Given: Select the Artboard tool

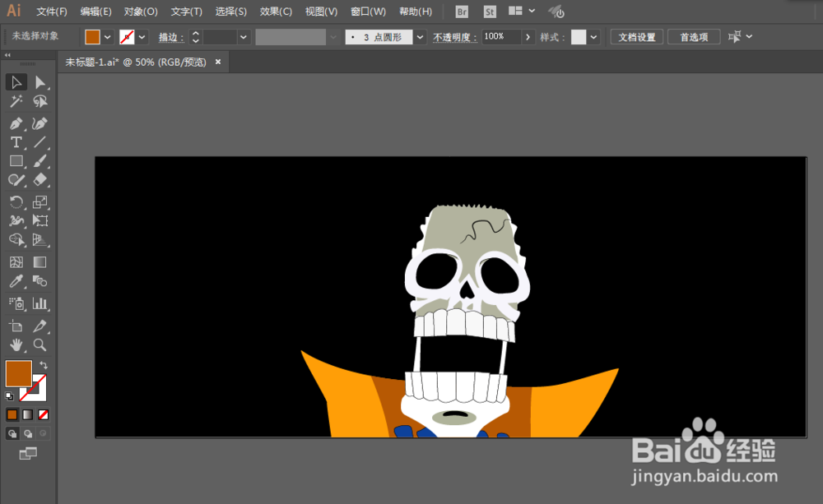Looking at the screenshot, I should 16,326.
